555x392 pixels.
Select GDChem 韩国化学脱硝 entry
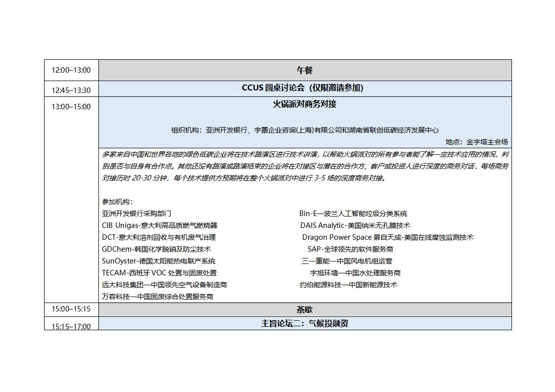pyautogui.click(x=156, y=249)
